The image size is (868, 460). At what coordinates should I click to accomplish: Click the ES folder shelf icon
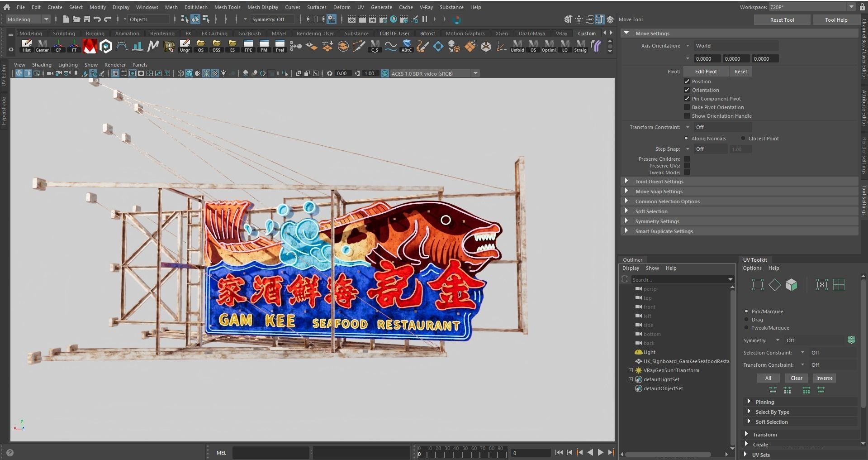232,46
